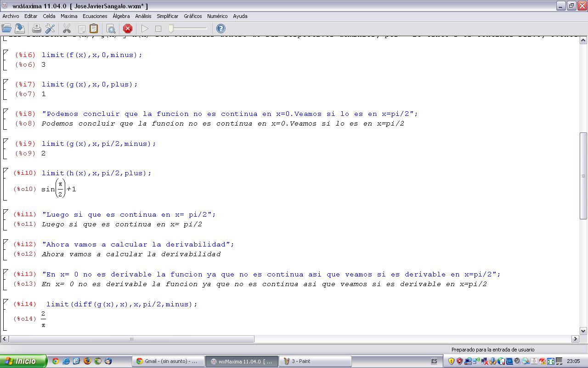Screen dimensions: 588x368
Task: Click the vertical scrollbar up arrow
Action: tap(583, 40)
